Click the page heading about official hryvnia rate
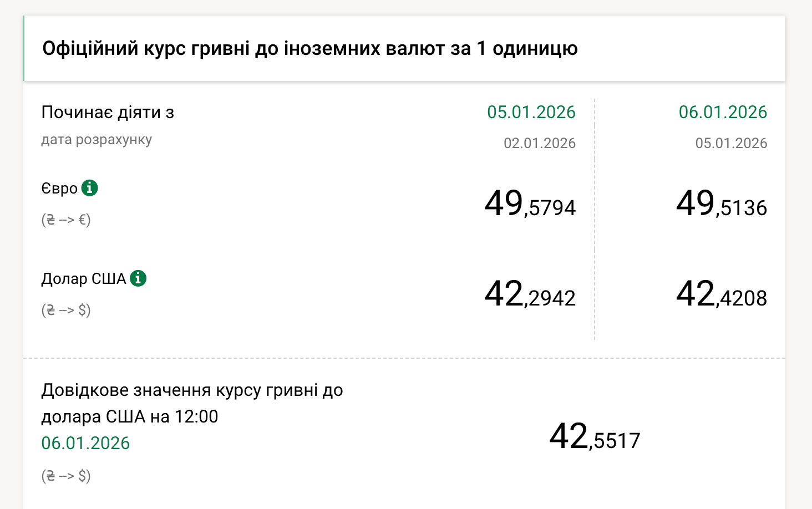This screenshot has height=509, width=812. click(x=310, y=49)
